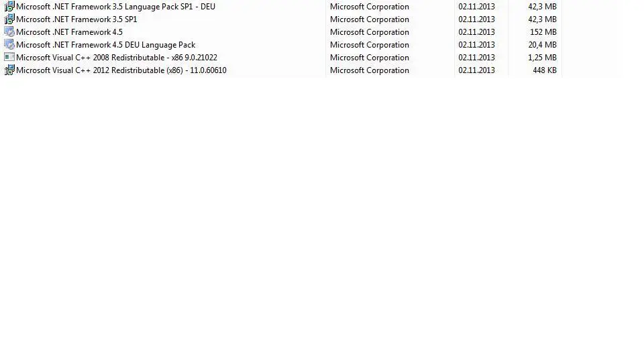Image resolution: width=644 pixels, height=362 pixels.
Task: Click the 1,25 MB size value
Action: (542, 58)
